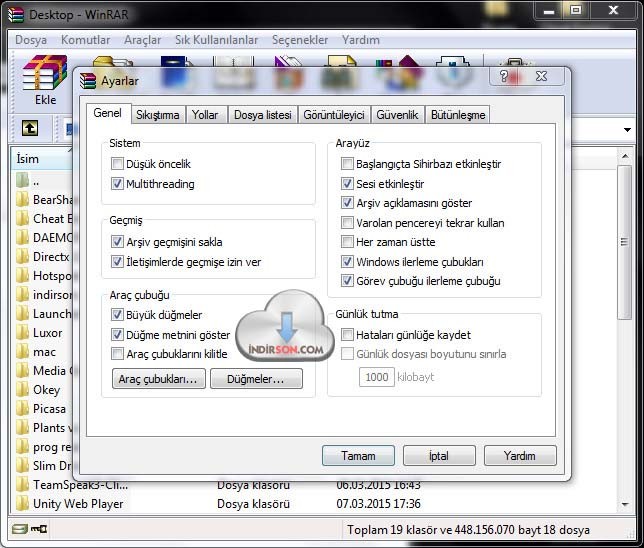This screenshot has width=644, height=548.
Task: Open the Komutlar menu
Action: 85,40
